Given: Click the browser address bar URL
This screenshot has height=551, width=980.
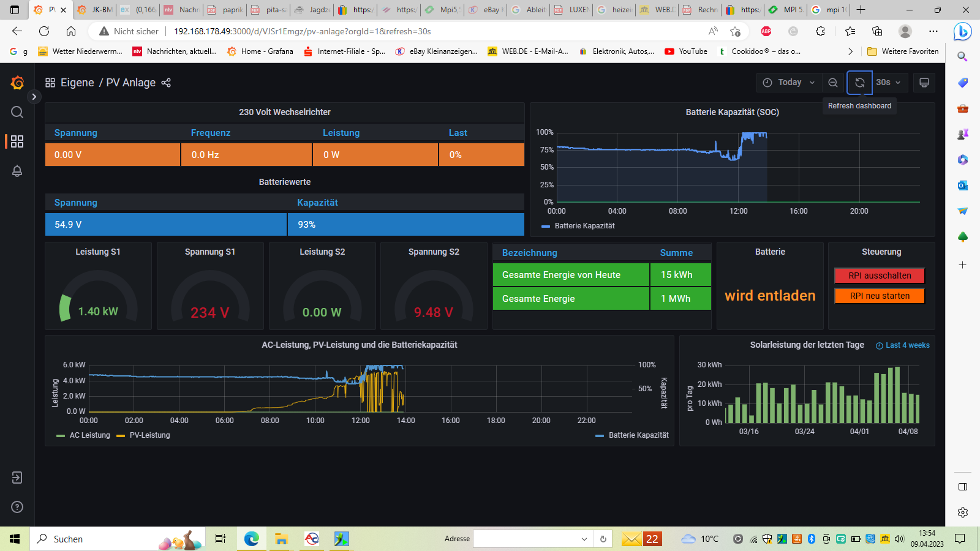Looking at the screenshot, I should 303,31.
